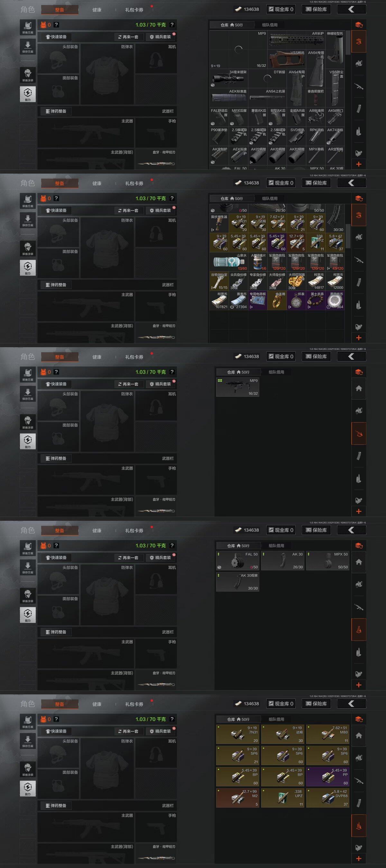386x868 pixels.
Task: Select the 黄土手串 bead bracelet item
Action: pos(316,301)
